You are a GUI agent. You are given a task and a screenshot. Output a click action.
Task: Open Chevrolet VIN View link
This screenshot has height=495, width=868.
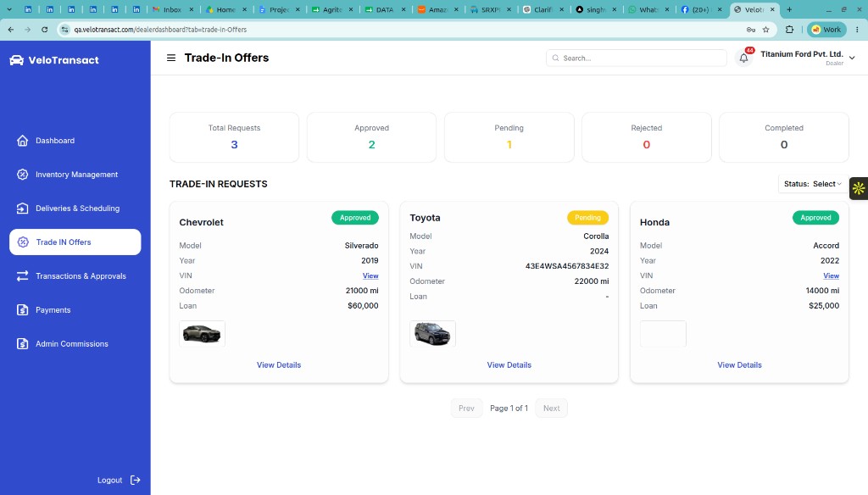tap(370, 275)
